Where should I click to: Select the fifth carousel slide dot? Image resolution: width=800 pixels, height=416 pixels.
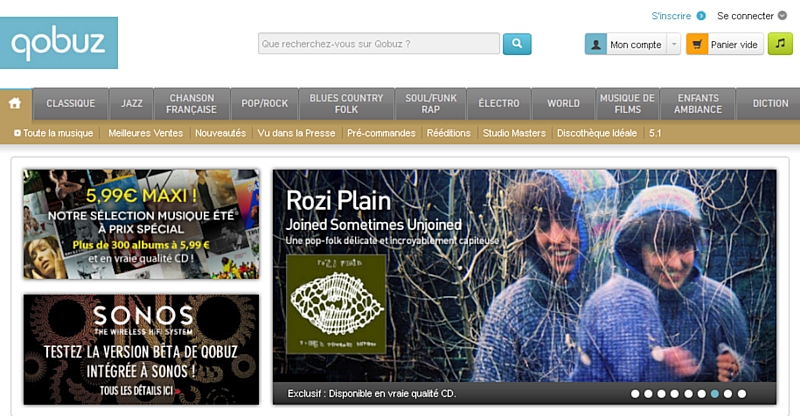[688, 394]
